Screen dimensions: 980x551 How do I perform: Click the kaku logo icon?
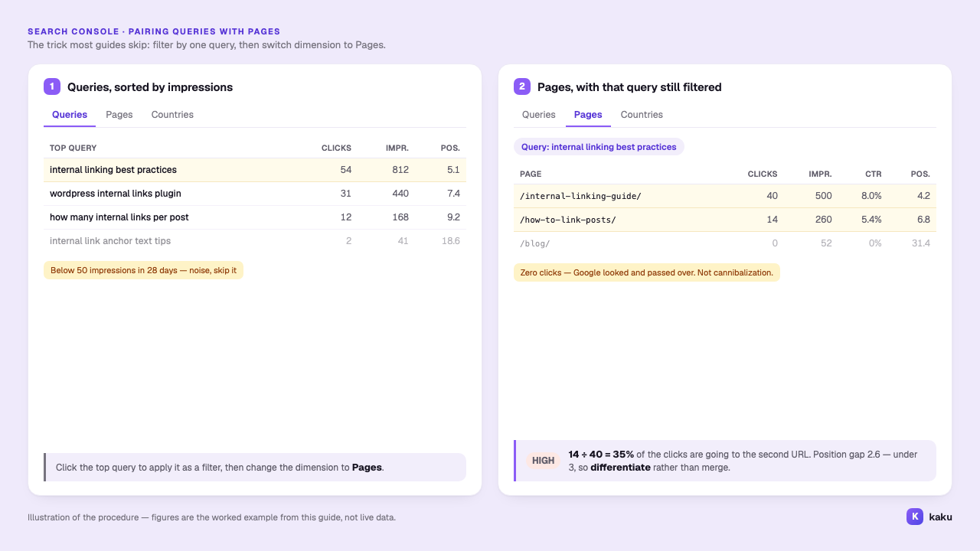(915, 517)
